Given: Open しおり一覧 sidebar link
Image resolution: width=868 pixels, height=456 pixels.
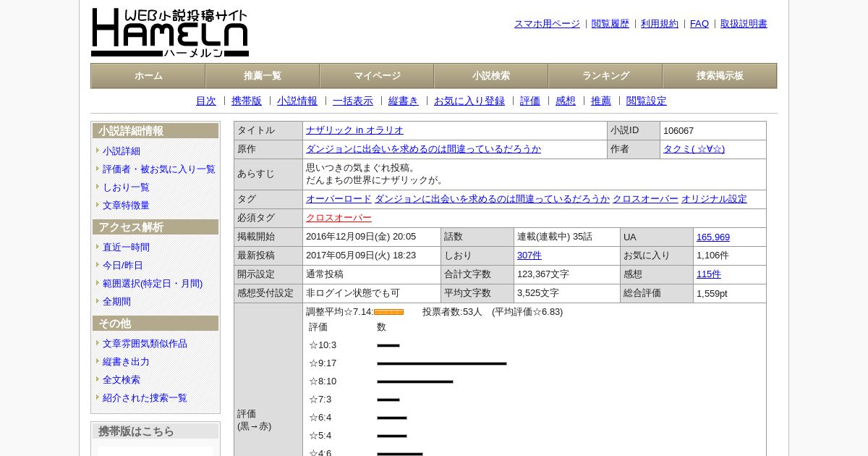Looking at the screenshot, I should pos(126,187).
